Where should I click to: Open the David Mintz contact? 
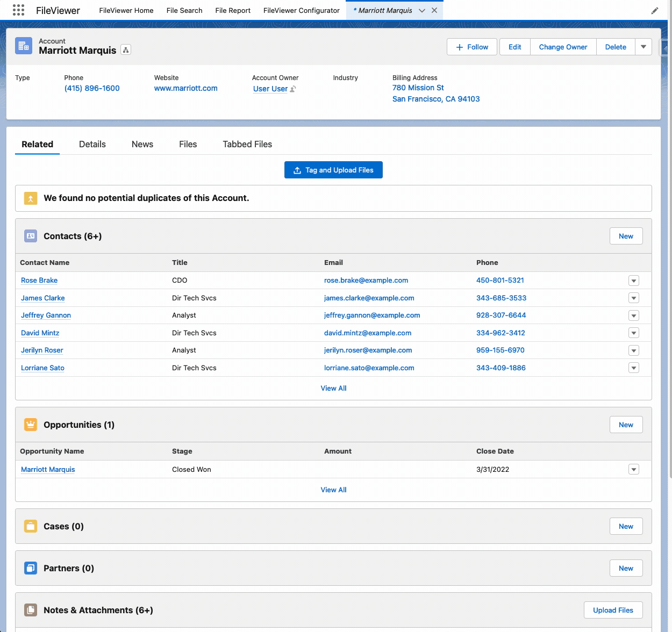(x=40, y=333)
